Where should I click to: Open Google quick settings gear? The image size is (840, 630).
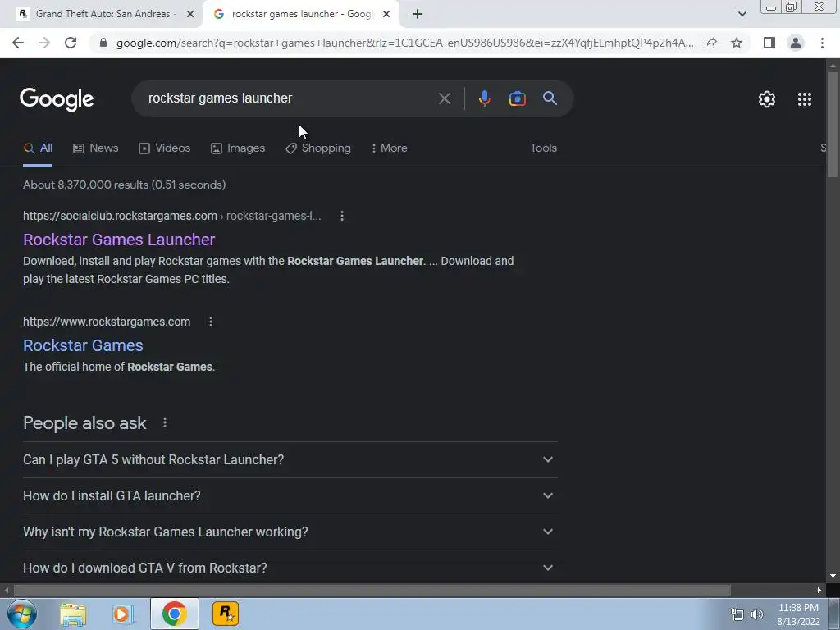coord(767,99)
